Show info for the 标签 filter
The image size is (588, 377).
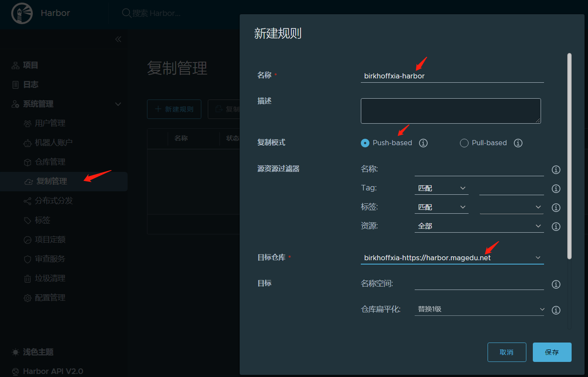(556, 208)
